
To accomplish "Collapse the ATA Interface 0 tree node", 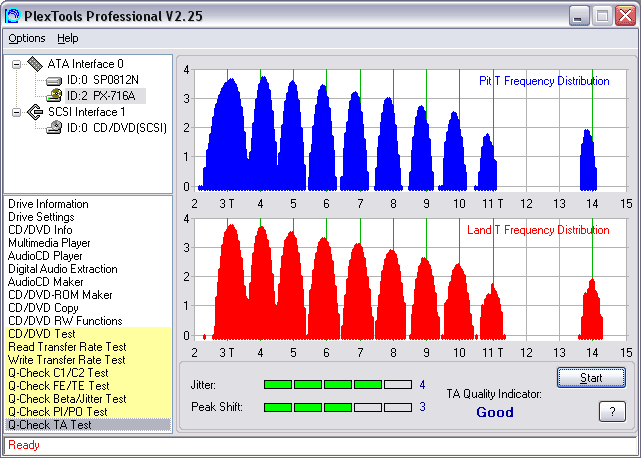I will 16,64.
